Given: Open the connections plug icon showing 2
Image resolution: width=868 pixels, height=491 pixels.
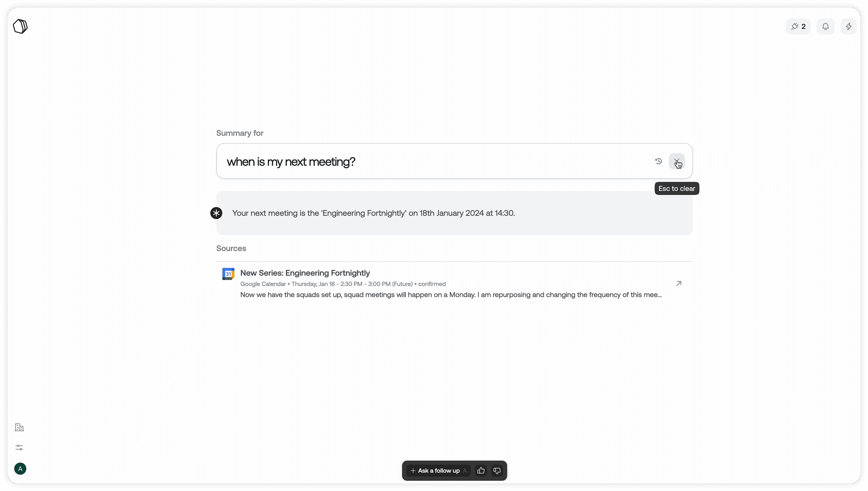Looking at the screenshot, I should coord(798,26).
